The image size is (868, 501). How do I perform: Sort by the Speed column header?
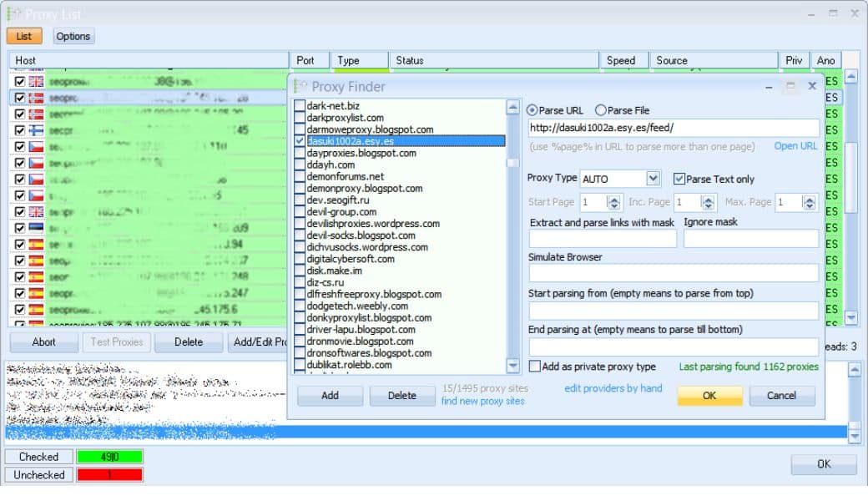tap(623, 60)
